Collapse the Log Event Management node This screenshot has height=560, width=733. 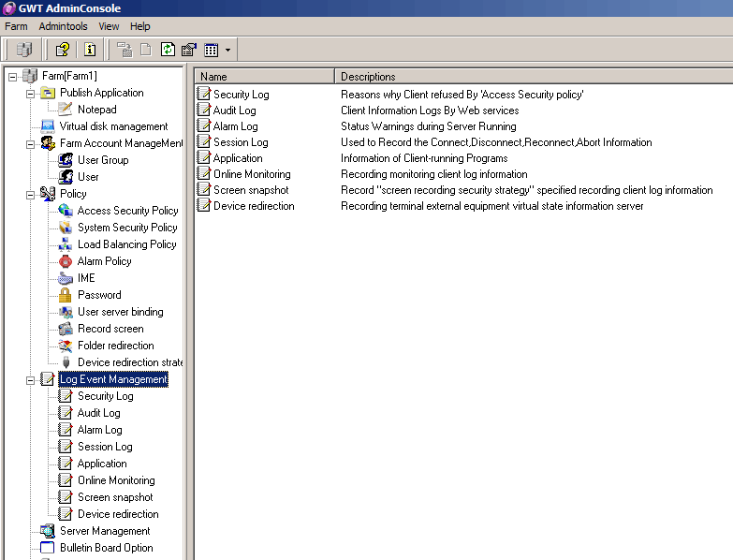click(x=30, y=379)
